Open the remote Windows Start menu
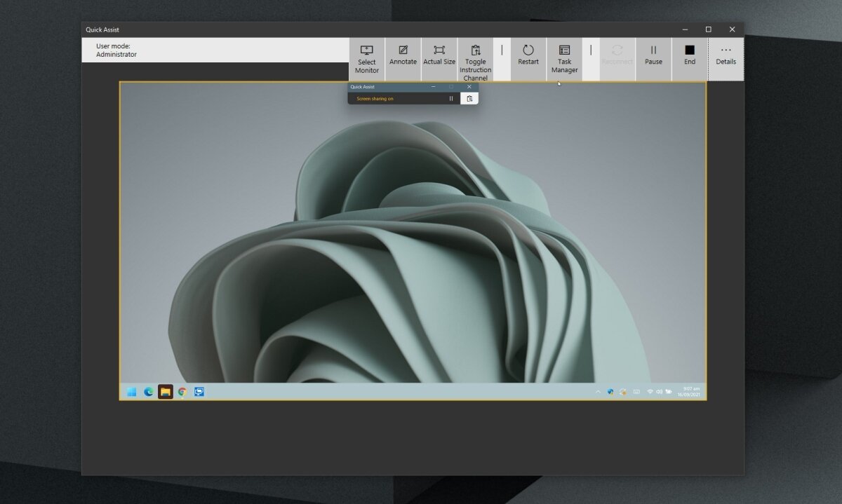Viewport: 842px width, 504px height. coord(131,392)
